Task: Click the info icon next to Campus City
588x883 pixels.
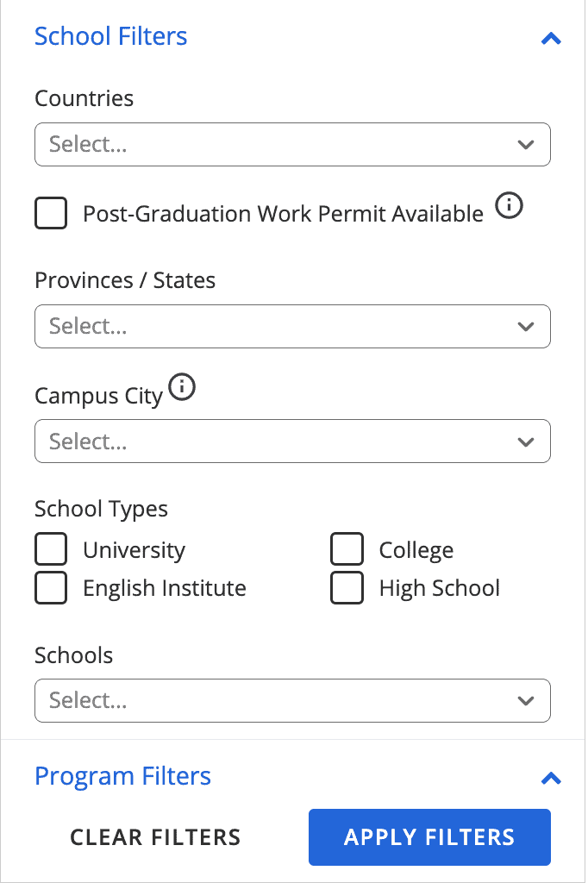Action: 182,387
